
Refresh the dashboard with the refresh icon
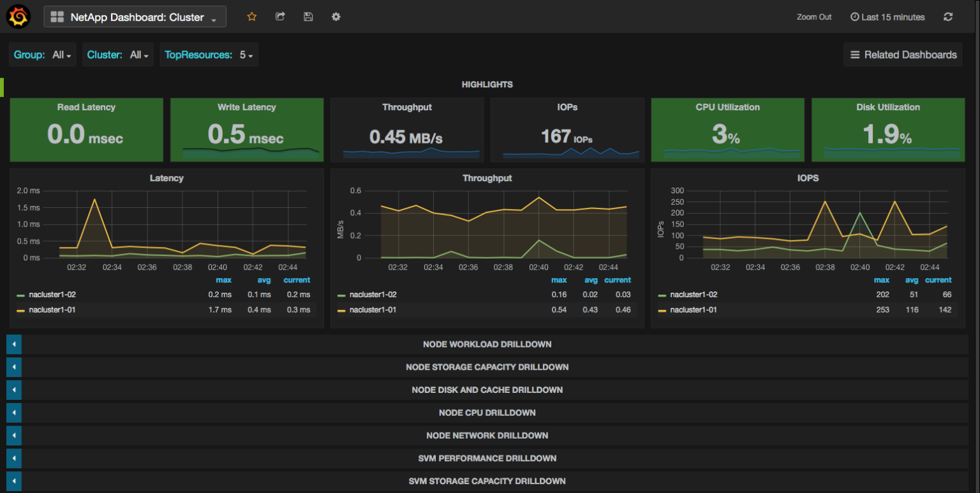point(948,17)
